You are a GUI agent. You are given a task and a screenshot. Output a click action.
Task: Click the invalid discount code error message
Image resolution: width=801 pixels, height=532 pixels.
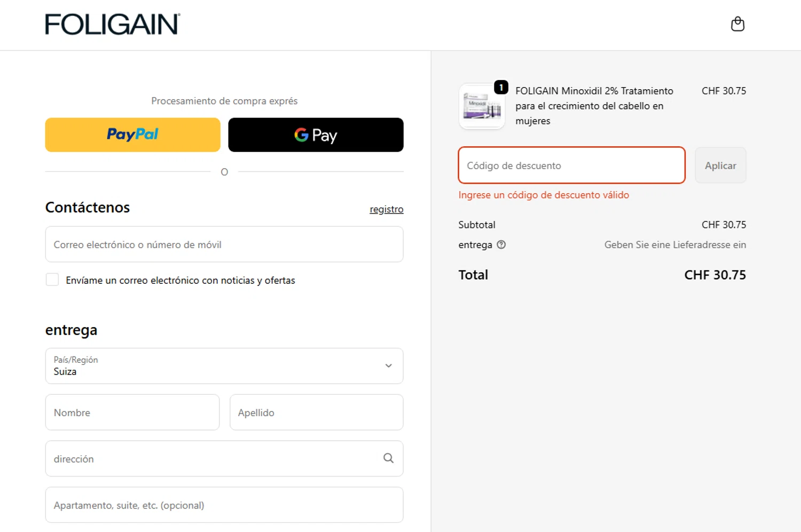click(x=544, y=195)
